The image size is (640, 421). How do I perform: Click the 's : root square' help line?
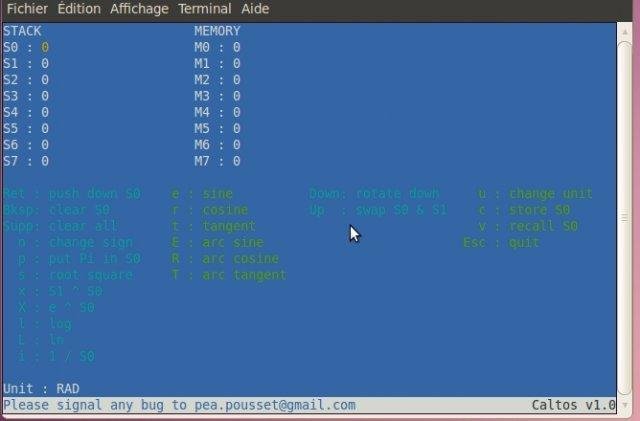point(76,275)
